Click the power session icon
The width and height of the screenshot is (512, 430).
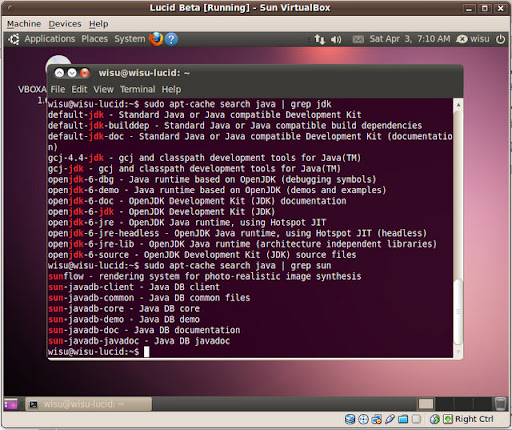500,39
